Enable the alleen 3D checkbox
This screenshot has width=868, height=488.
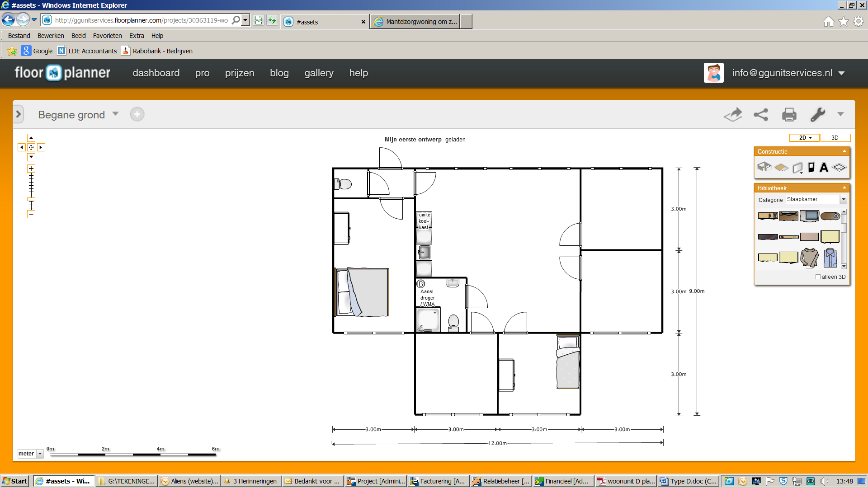[x=818, y=277]
